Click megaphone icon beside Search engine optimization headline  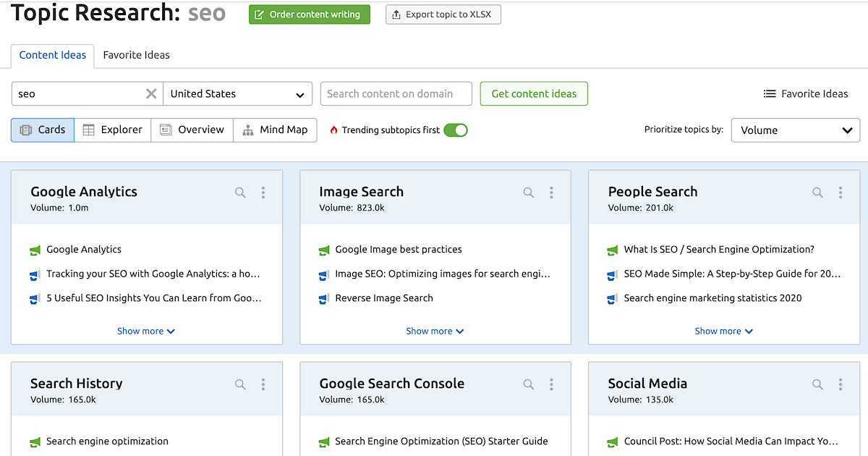35,442
